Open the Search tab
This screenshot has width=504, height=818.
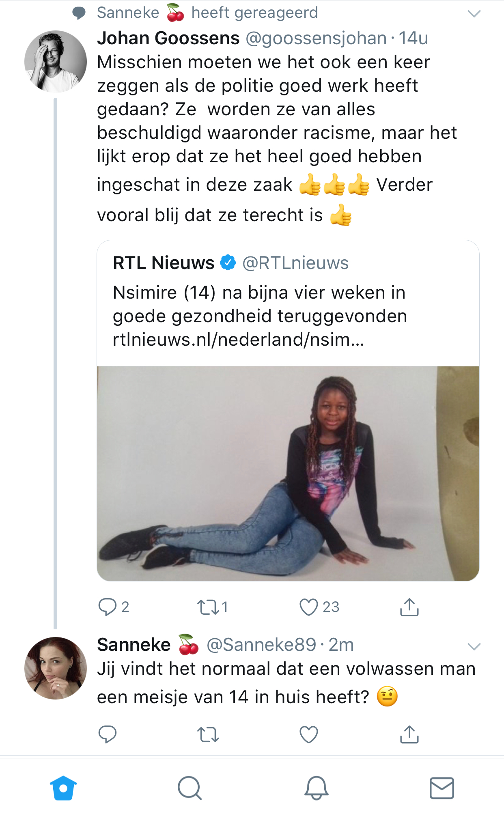coord(190,788)
